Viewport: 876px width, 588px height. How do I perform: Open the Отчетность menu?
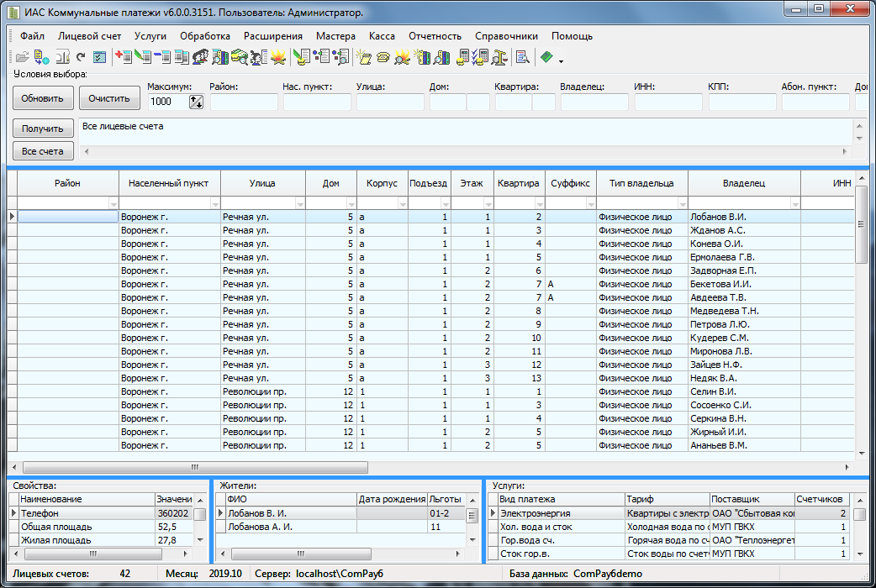[x=435, y=36]
